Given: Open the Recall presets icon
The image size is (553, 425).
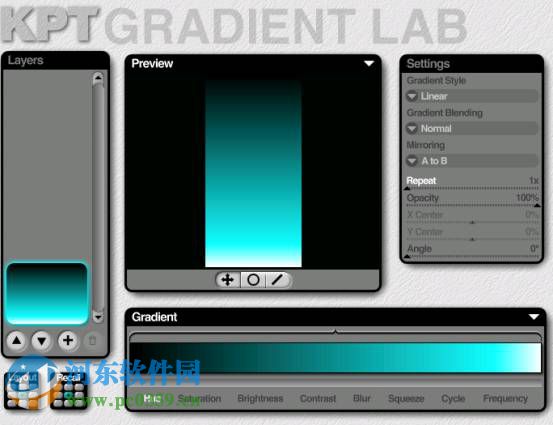Looking at the screenshot, I should pyautogui.click(x=69, y=390).
